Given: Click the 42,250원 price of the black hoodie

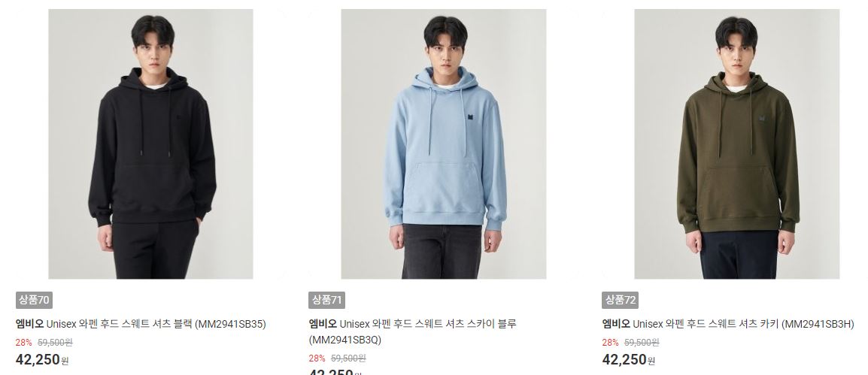Looking at the screenshot, I should pyautogui.click(x=42, y=360).
